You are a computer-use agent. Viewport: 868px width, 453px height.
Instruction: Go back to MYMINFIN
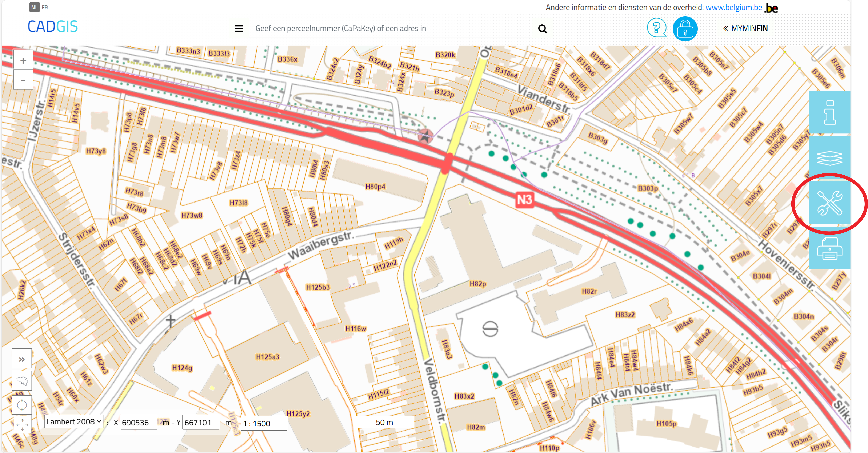point(745,29)
